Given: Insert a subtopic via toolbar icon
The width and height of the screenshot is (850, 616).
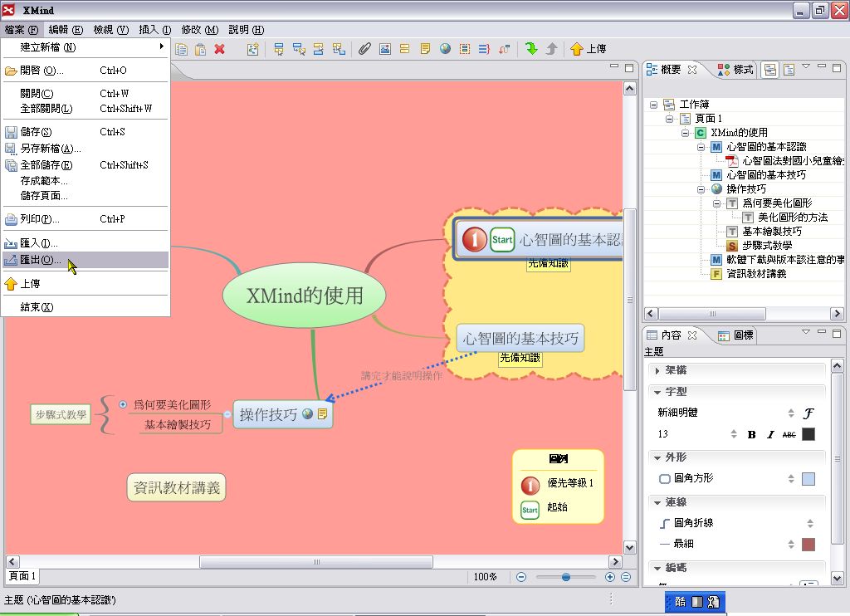Looking at the screenshot, I should 299,49.
